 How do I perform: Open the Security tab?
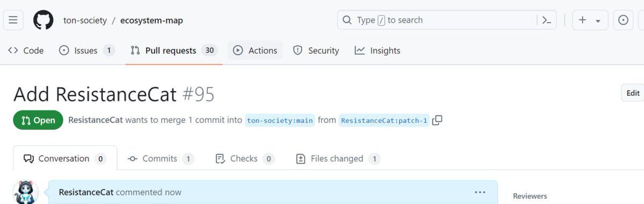pos(316,50)
